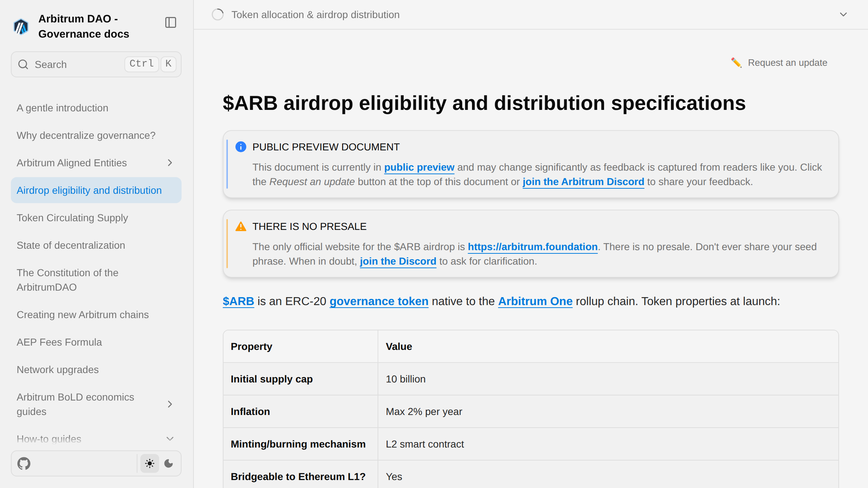Click the 'Max 2% per year' table cell
The width and height of the screenshot is (868, 488).
point(608,411)
